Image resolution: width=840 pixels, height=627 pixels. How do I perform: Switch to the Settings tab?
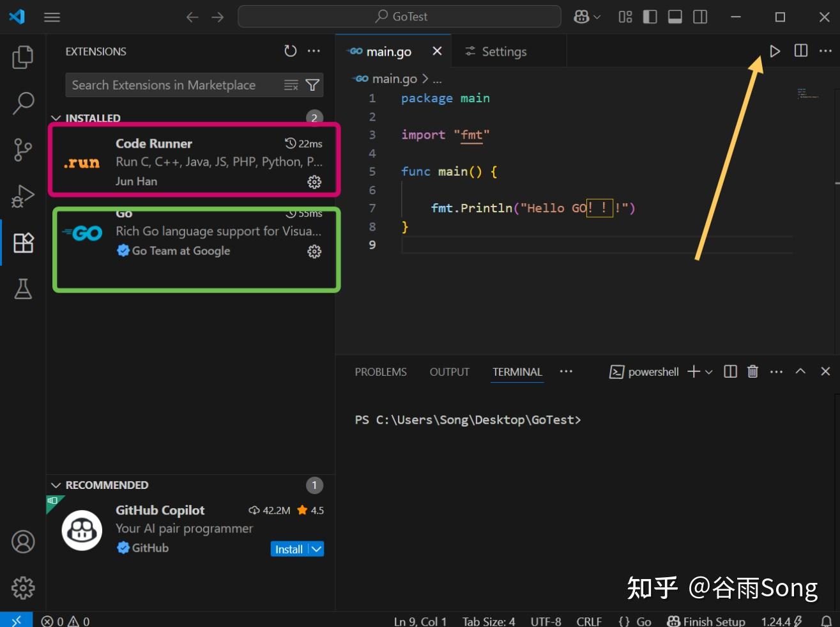tap(503, 51)
